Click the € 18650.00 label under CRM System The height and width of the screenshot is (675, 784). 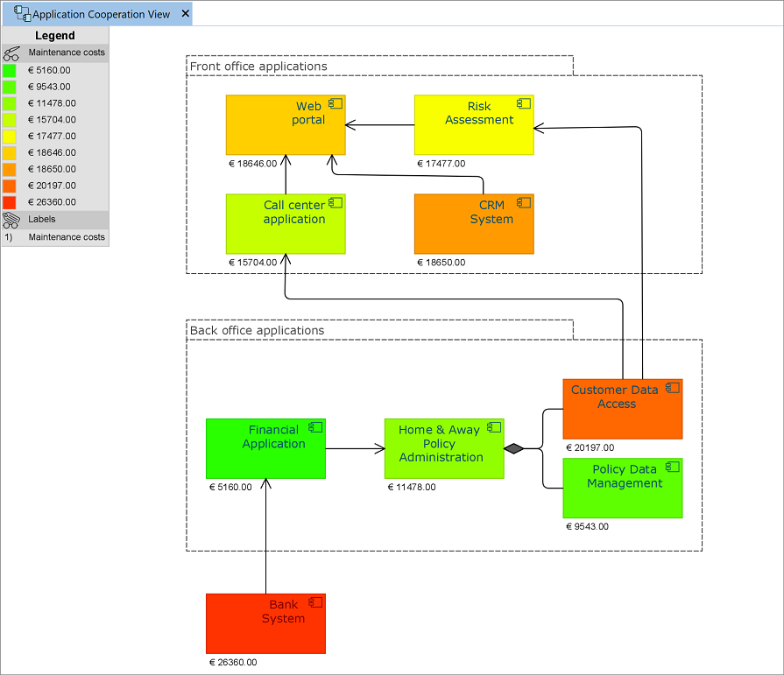point(441,263)
